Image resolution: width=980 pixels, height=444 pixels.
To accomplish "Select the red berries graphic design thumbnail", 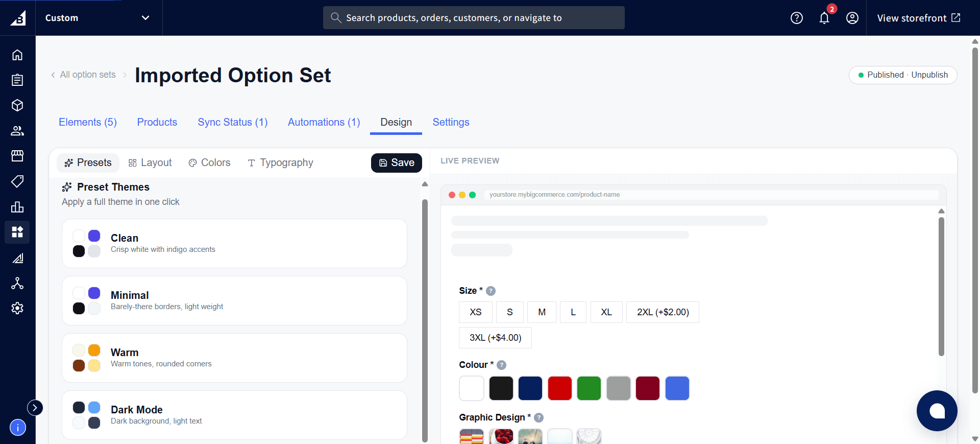I will tap(501, 436).
